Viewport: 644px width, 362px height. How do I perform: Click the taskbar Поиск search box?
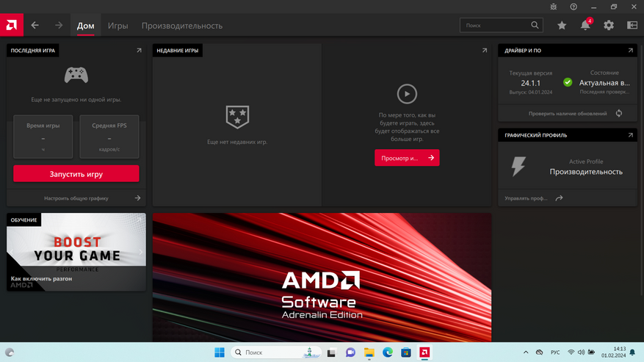275,352
